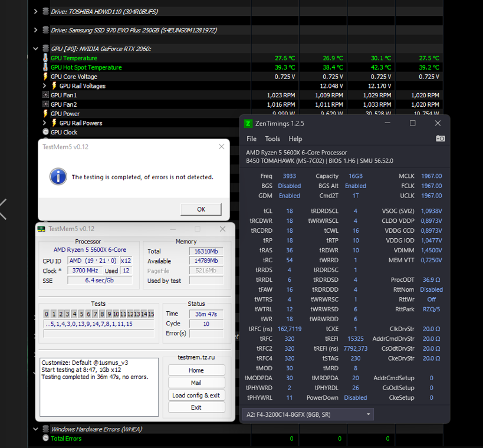Click the lightning icon beside GPU Rail Voltages
The image size is (483, 448).
[x=54, y=85]
